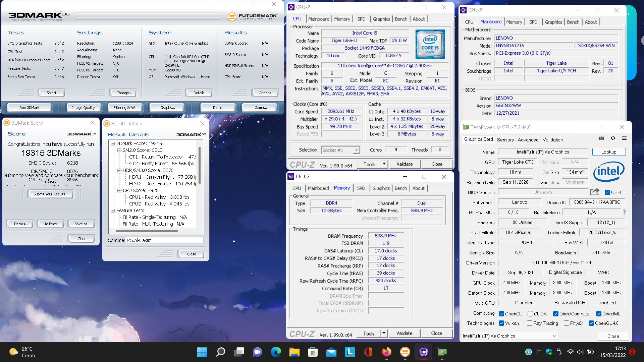Open Tools dropdown arrow in CPU-Z Memory window

tap(384, 333)
